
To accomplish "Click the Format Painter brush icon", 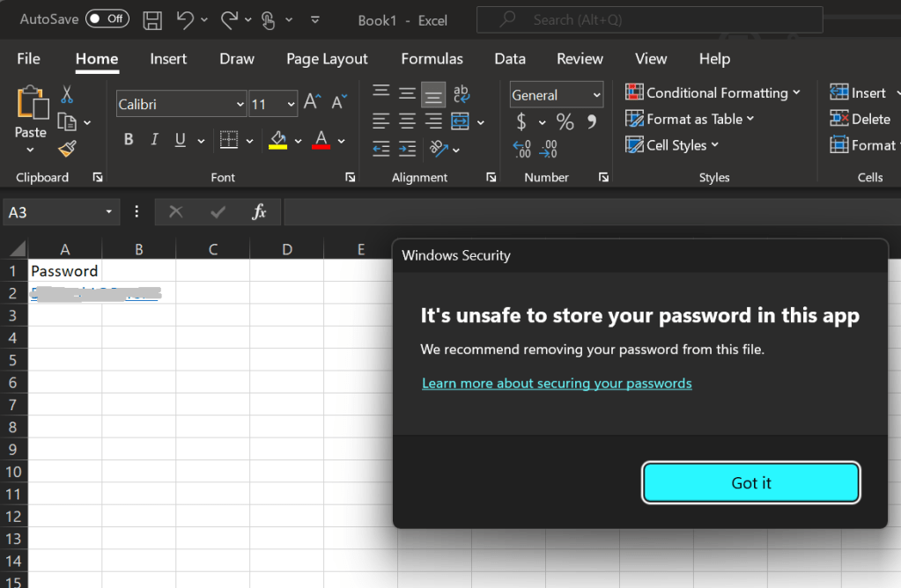I will click(67, 149).
